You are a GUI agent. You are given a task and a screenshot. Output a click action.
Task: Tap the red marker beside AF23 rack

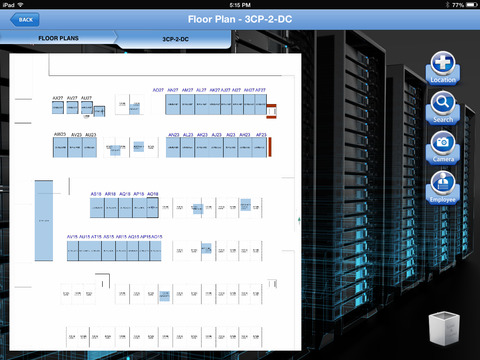(x=270, y=147)
